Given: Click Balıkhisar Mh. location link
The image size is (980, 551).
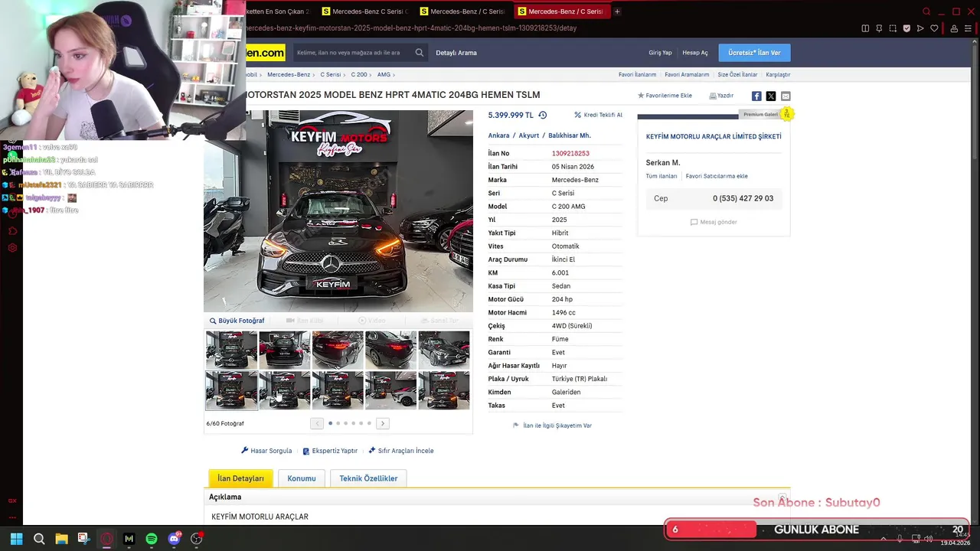Looking at the screenshot, I should (x=570, y=135).
